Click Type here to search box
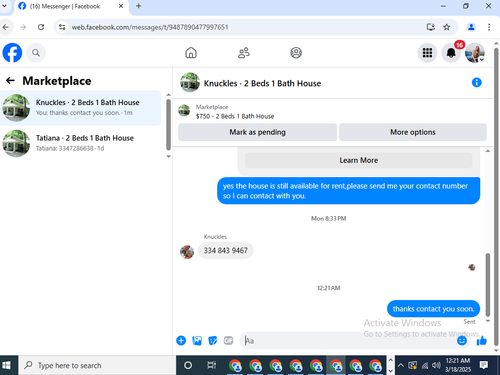The width and height of the screenshot is (500, 375). point(97,365)
